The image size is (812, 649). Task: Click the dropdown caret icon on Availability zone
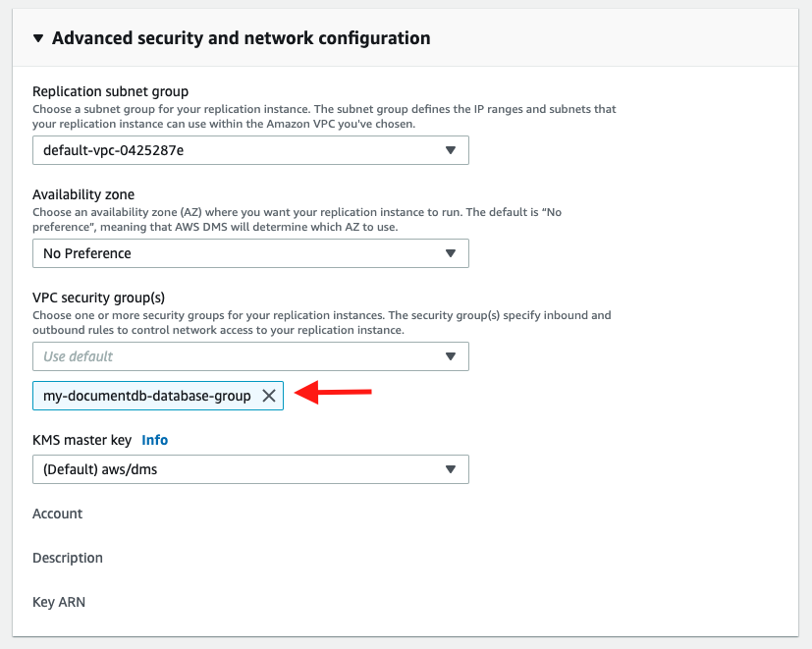[452, 253]
